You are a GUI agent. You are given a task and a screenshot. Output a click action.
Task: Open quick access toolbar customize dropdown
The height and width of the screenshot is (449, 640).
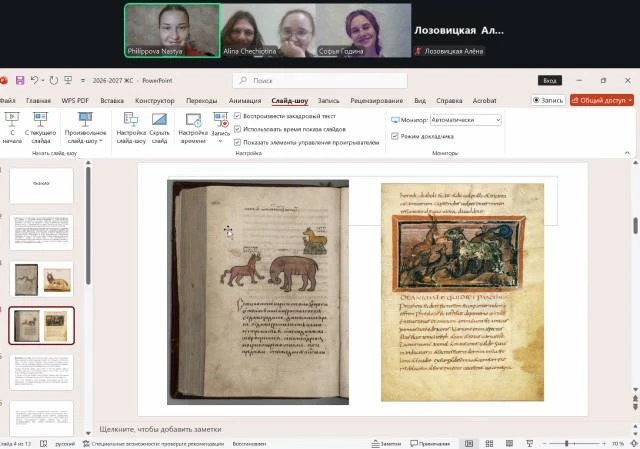pos(83,81)
